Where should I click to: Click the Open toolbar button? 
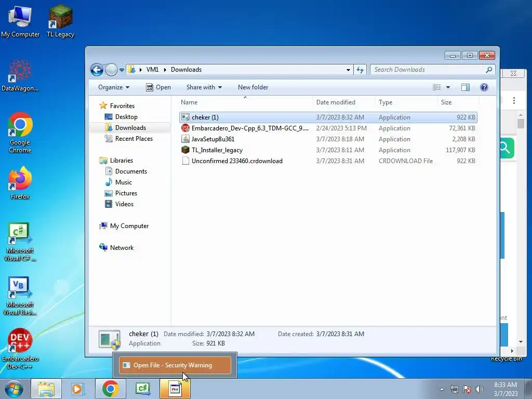point(158,87)
